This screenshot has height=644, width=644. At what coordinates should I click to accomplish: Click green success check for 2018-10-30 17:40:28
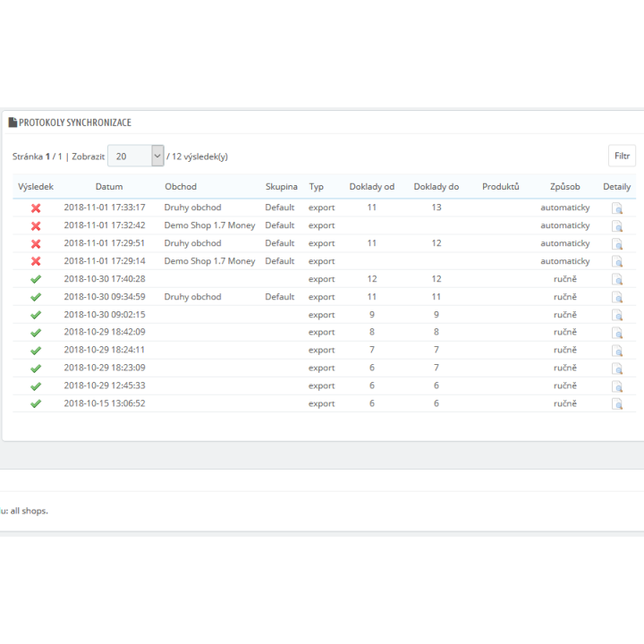click(x=36, y=279)
